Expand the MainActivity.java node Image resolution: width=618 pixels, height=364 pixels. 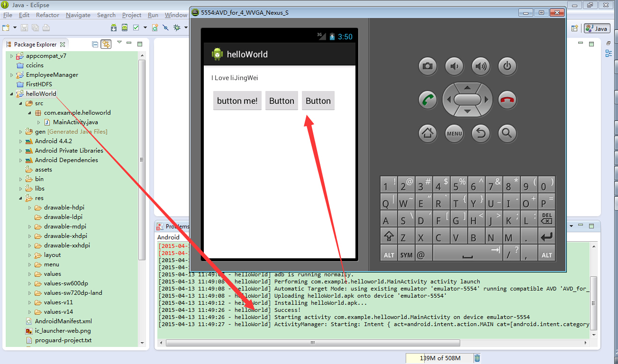38,122
